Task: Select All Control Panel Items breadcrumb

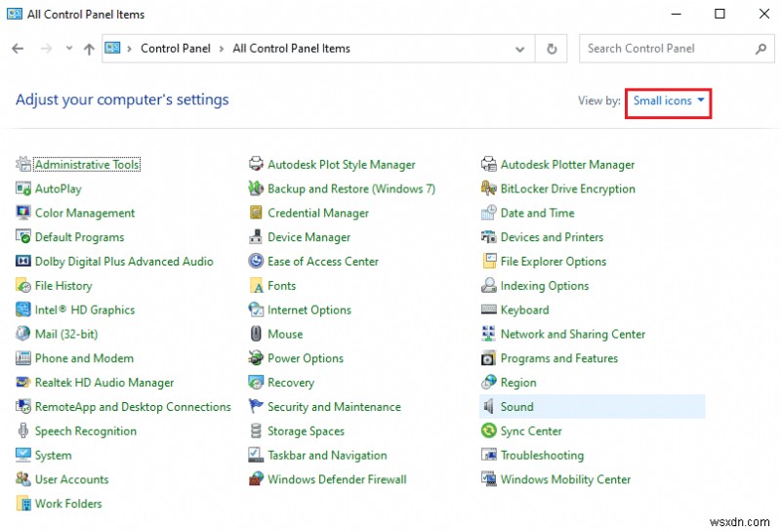Action: click(291, 49)
